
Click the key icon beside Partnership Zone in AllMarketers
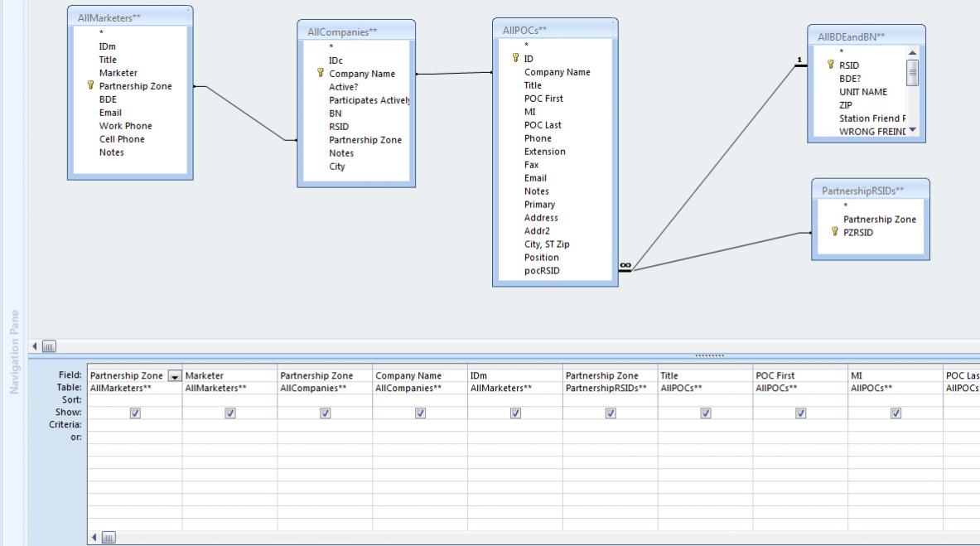[90, 85]
